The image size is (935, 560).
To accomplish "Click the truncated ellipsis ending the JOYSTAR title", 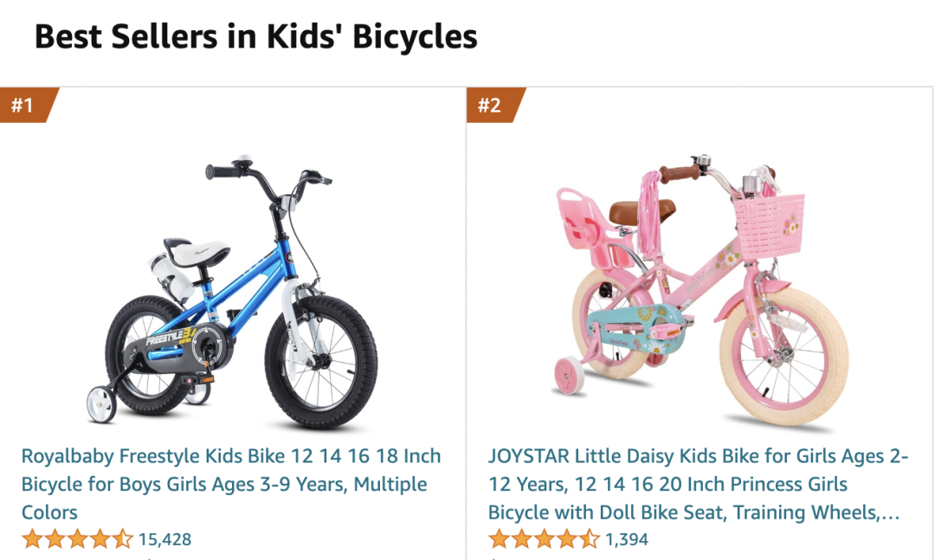I will pos(890,513).
